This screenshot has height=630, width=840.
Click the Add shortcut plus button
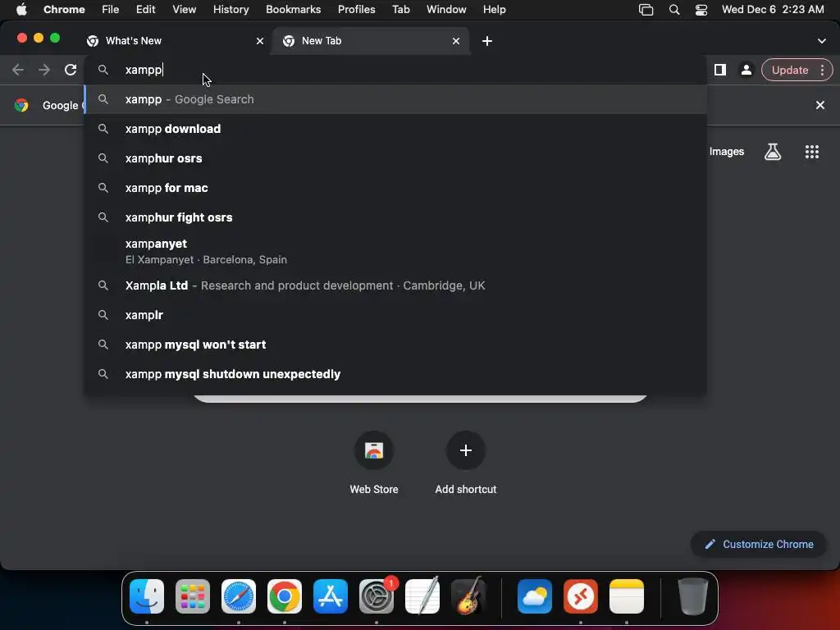pos(466,450)
